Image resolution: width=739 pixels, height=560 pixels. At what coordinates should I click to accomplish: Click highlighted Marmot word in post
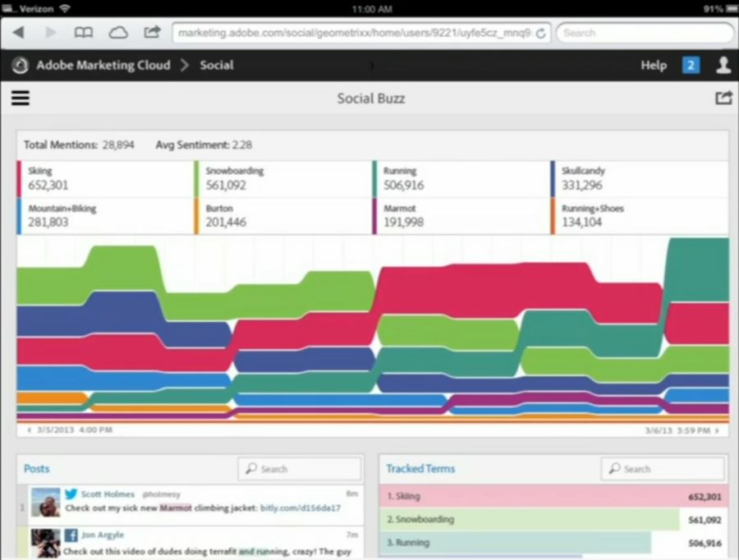[176, 508]
